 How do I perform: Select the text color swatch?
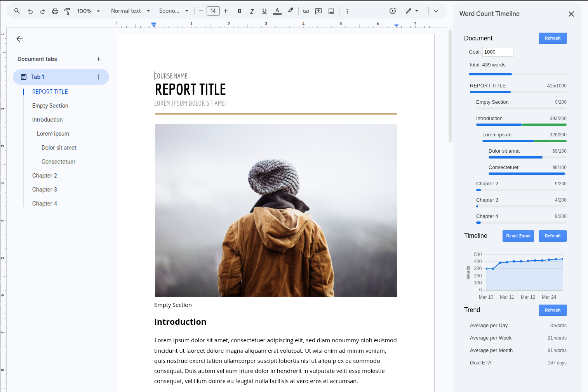click(x=277, y=11)
